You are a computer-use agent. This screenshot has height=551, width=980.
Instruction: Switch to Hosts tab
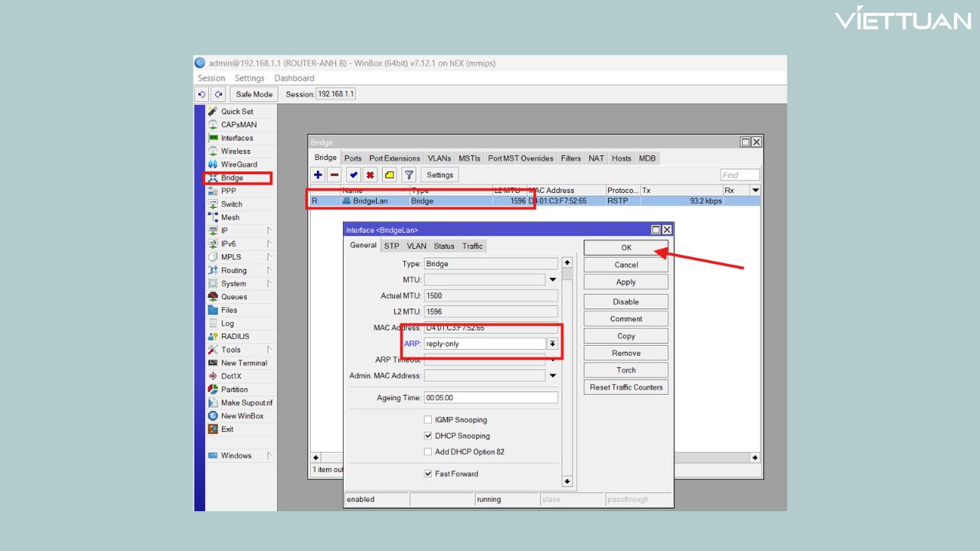(x=622, y=158)
